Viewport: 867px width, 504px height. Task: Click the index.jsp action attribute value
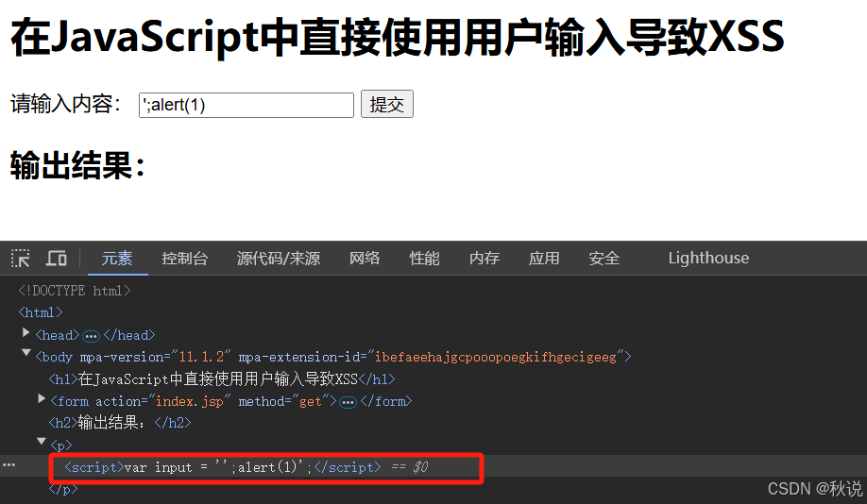click(190, 401)
